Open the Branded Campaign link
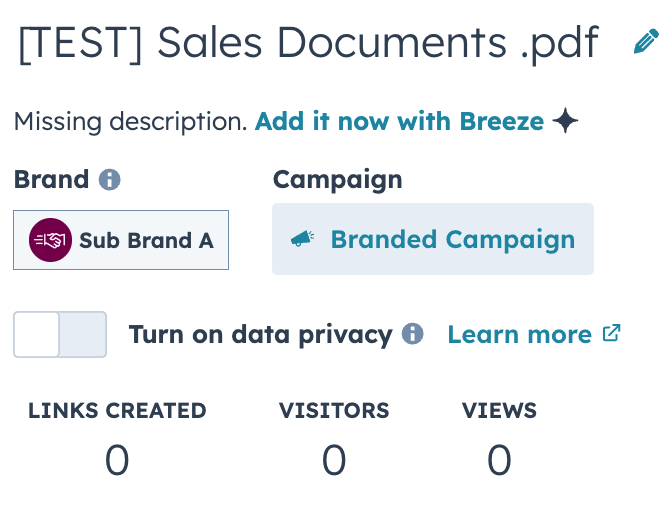The height and width of the screenshot is (520, 672). 452,239
